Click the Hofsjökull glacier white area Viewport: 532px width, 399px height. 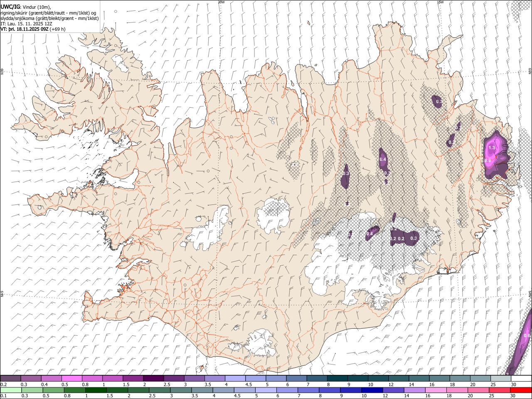click(x=273, y=215)
